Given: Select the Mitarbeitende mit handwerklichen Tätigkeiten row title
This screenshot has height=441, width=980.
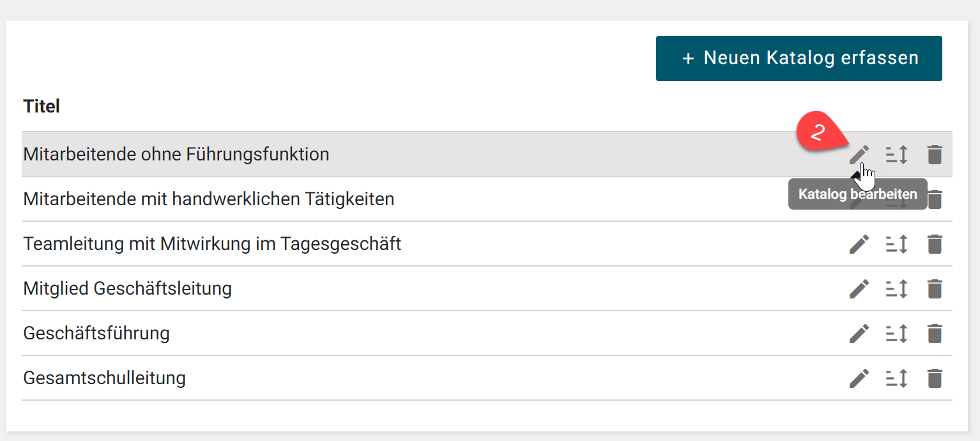Looking at the screenshot, I should [x=208, y=199].
